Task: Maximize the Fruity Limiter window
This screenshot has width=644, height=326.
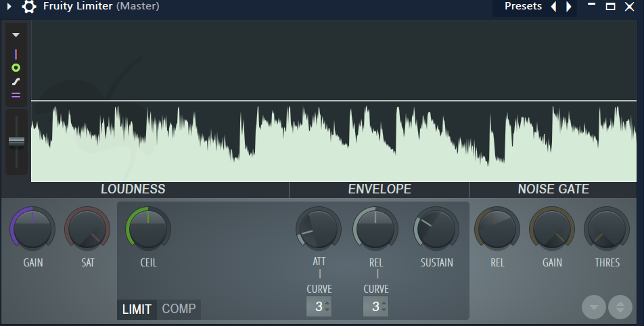Action: [610, 6]
